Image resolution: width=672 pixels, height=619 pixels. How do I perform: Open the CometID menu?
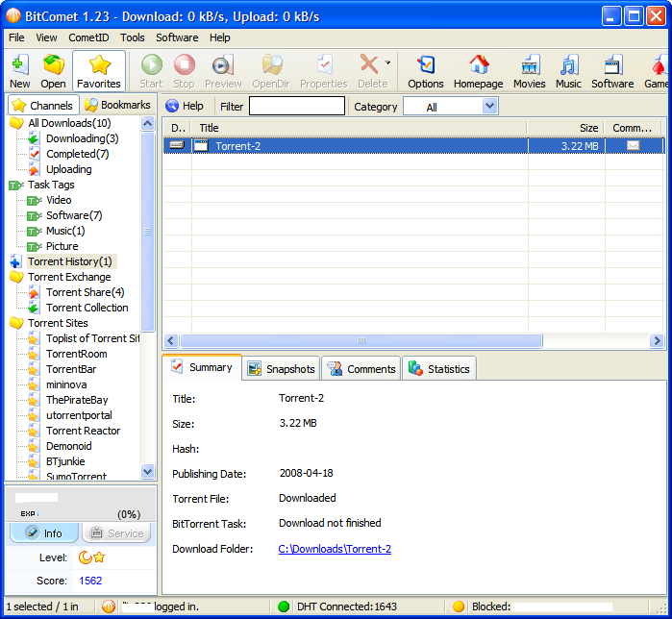[88, 37]
